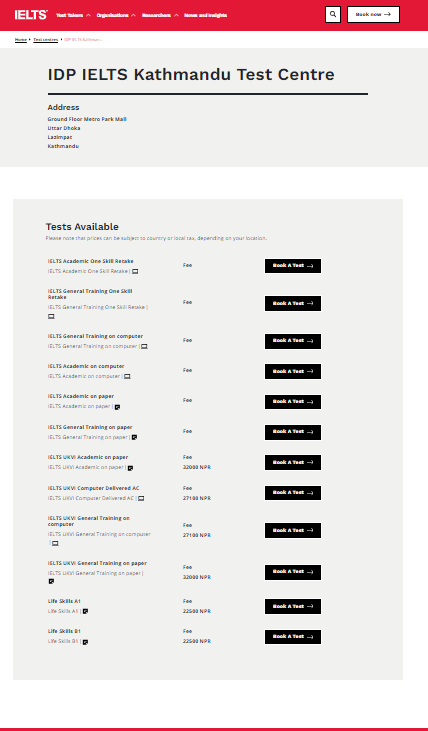This screenshot has height=731, width=428.
Task: Open News and Insights menu item
Action: click(x=206, y=15)
